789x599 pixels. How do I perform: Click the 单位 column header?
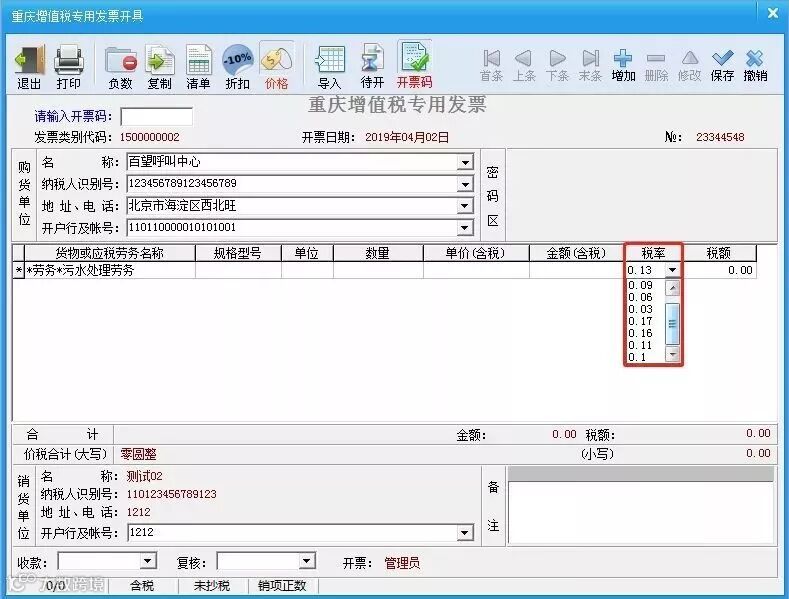coord(307,253)
